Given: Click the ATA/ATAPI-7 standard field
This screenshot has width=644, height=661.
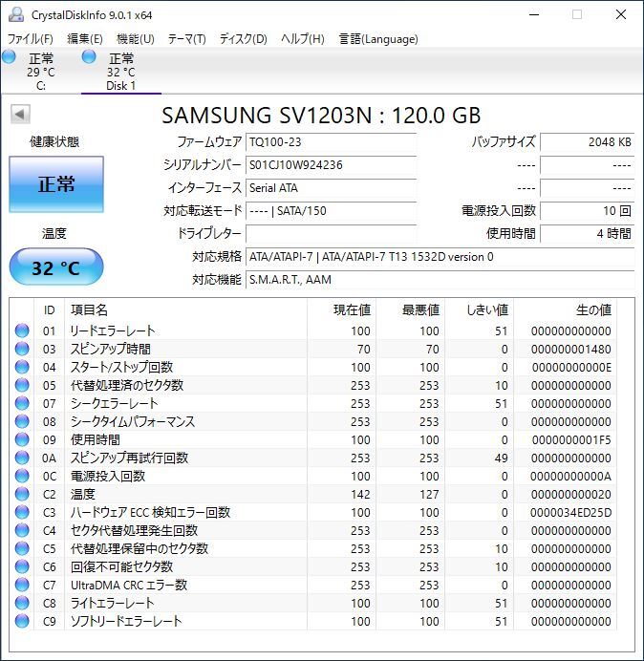Looking at the screenshot, I should [x=440, y=257].
